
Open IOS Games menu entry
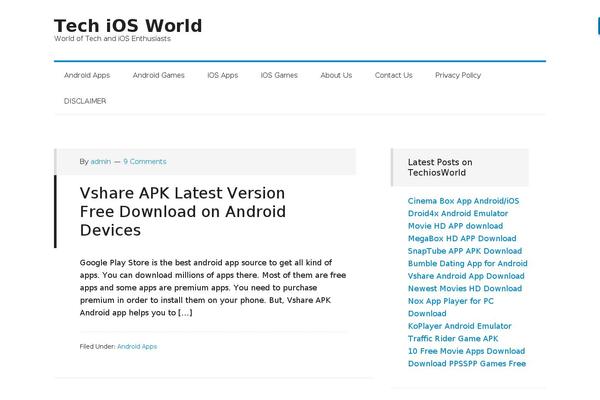[x=279, y=75]
